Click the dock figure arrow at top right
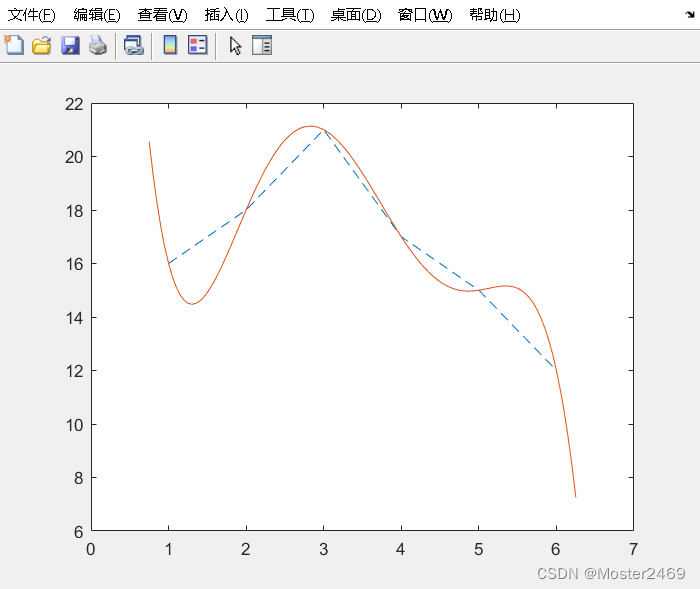 pyautogui.click(x=690, y=15)
